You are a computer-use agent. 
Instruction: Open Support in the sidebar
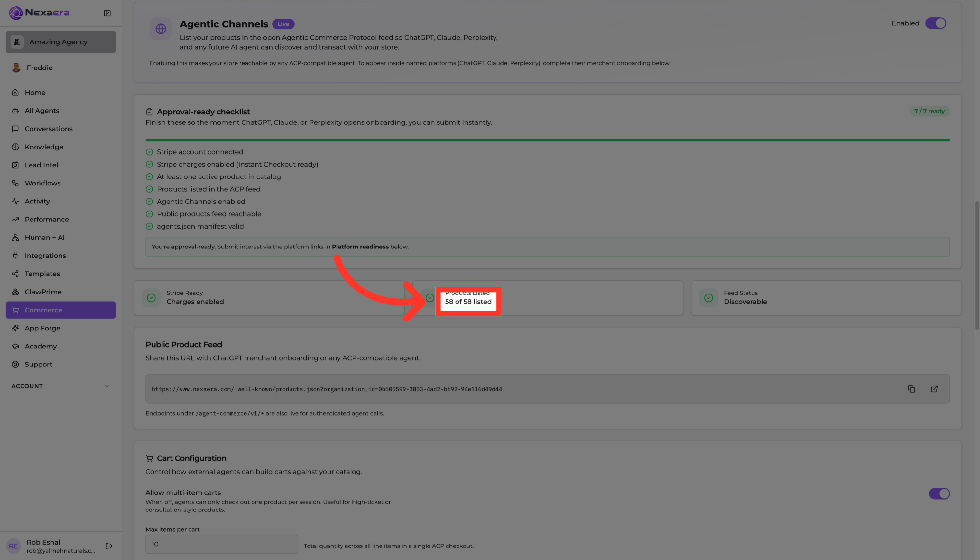[61, 364]
